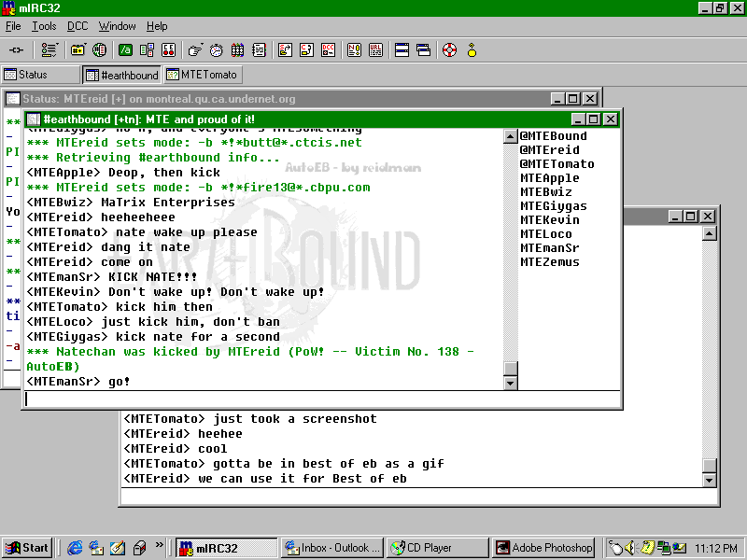
Task: Launch Outlook Express from the quick launch
Action: pos(96,548)
